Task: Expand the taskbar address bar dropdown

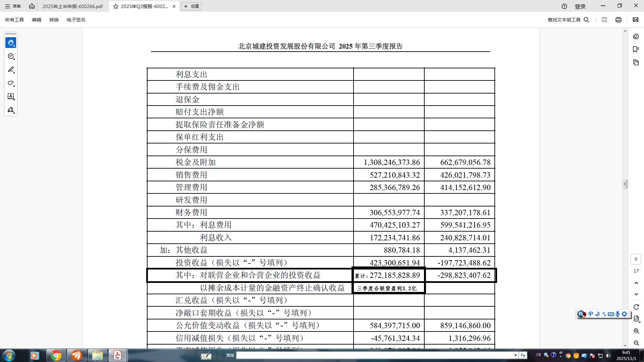Action: pyautogui.click(x=516, y=355)
